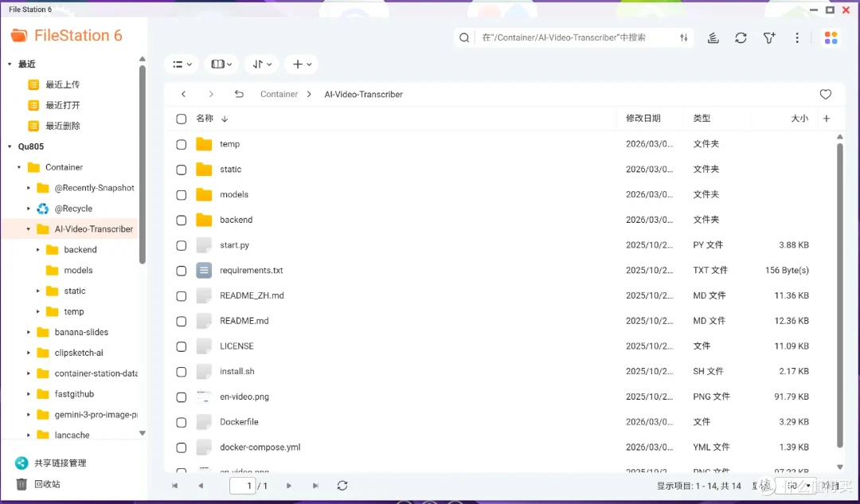Toggle the select-all checkbox in the header
Viewport: 860px width, 504px height.
tap(181, 119)
